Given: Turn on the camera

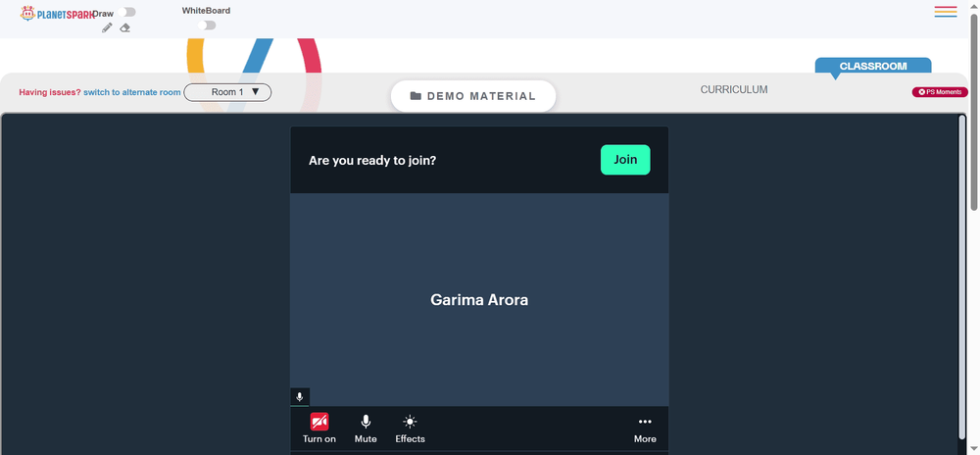Looking at the screenshot, I should (x=319, y=429).
